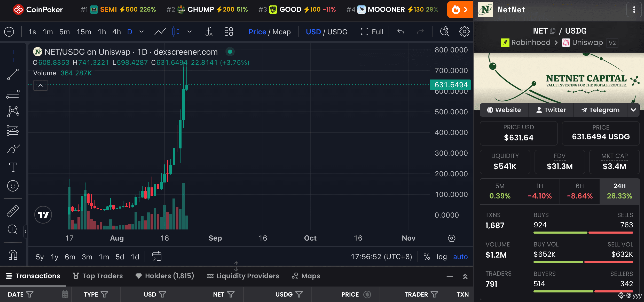The image size is (644, 302).
Task: Toggle percent scale on price axis
Action: coord(427,257)
